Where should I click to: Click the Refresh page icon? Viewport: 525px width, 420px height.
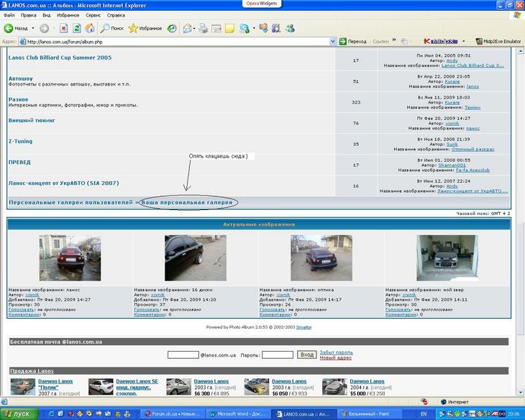tap(77, 28)
